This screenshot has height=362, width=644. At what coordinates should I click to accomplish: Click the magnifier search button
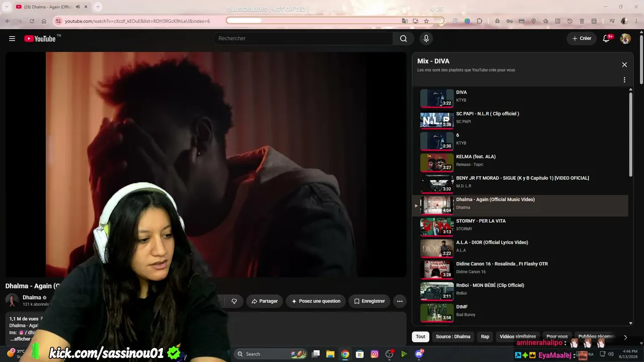pos(404,39)
